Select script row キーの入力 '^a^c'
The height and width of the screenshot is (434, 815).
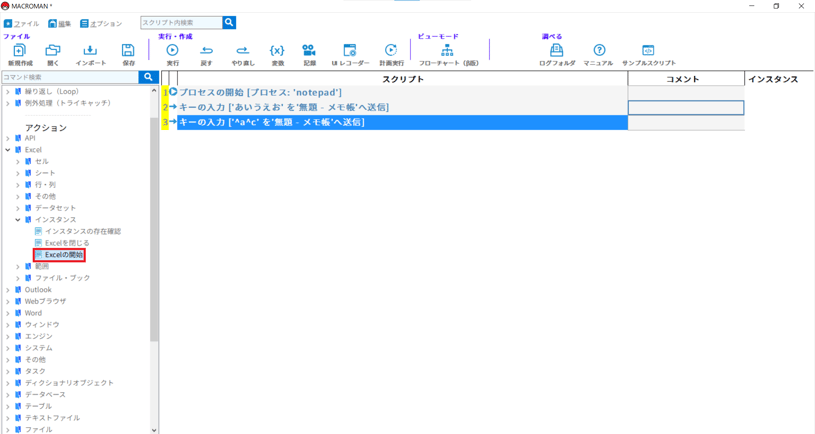pyautogui.click(x=403, y=122)
